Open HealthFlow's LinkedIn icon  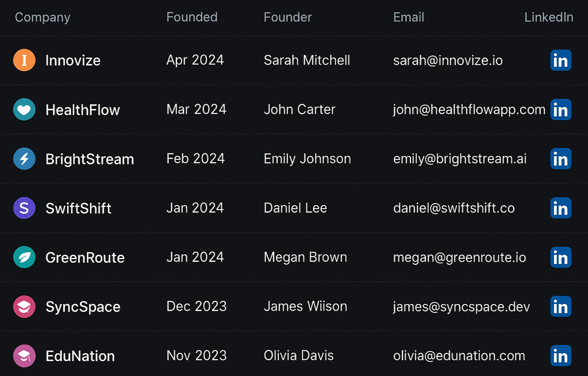tap(561, 109)
